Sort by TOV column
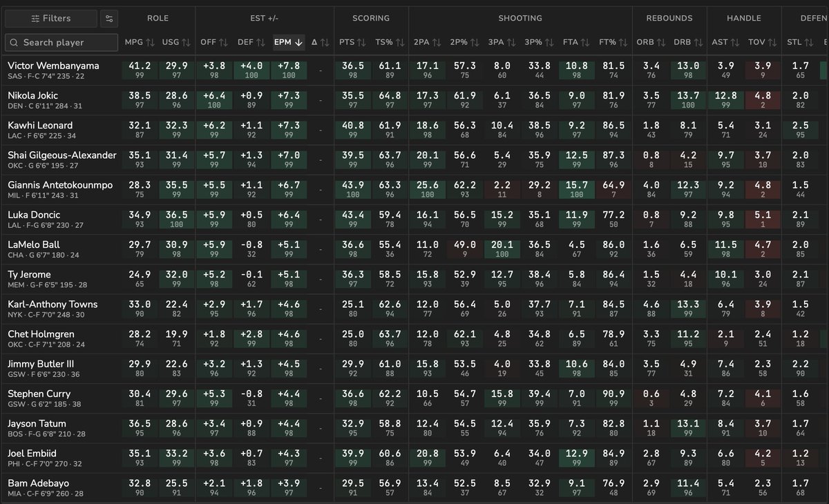The width and height of the screenshot is (829, 504). coord(763,42)
